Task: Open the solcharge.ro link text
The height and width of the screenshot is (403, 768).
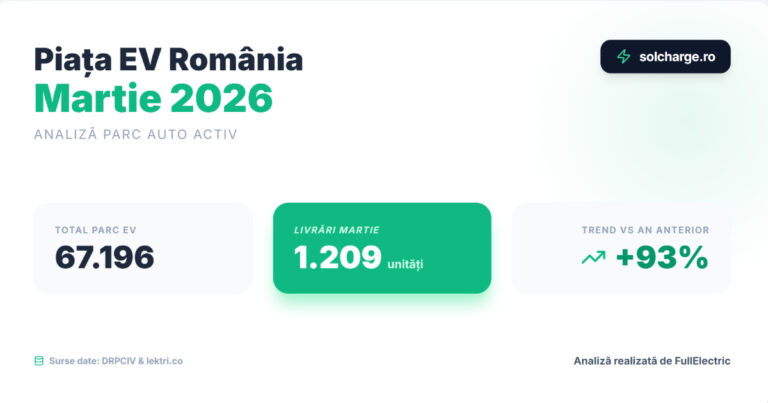Action: point(677,57)
